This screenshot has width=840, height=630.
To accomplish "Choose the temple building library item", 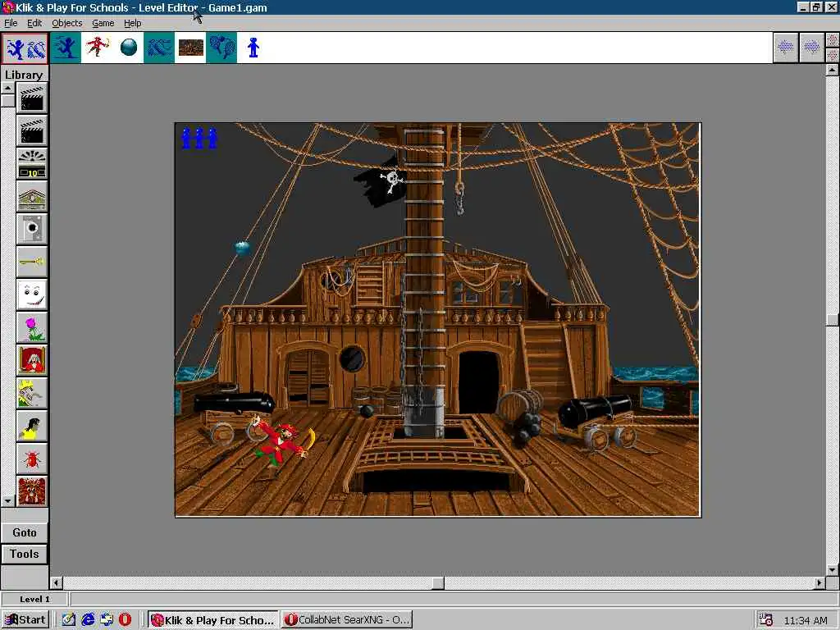I will pos(32,197).
